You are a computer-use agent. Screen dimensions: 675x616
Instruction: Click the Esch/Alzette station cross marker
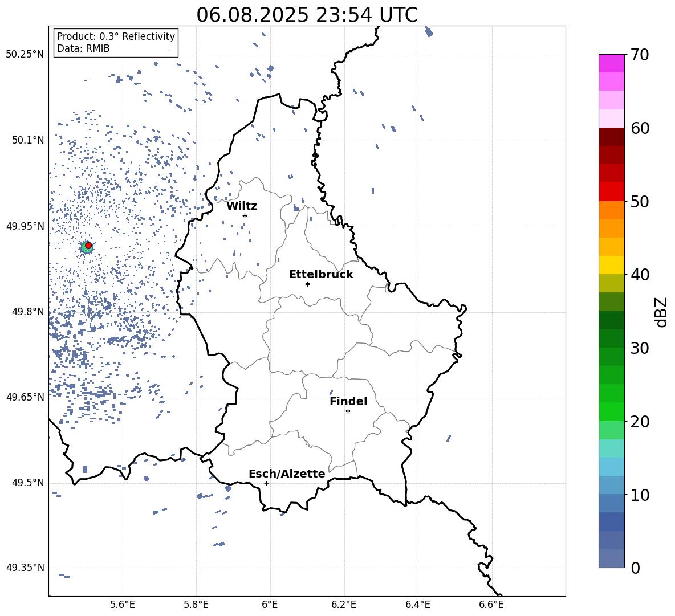(266, 483)
